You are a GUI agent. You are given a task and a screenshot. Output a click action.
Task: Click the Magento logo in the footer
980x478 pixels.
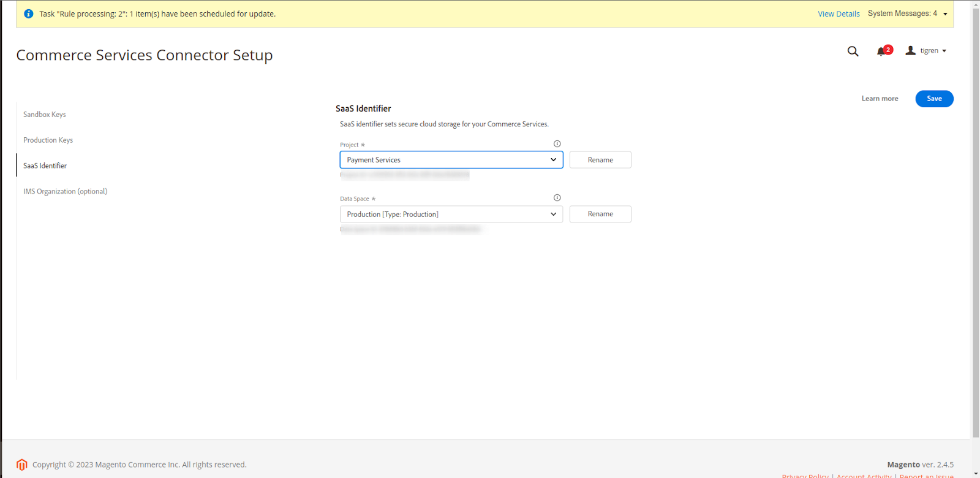pos(22,465)
